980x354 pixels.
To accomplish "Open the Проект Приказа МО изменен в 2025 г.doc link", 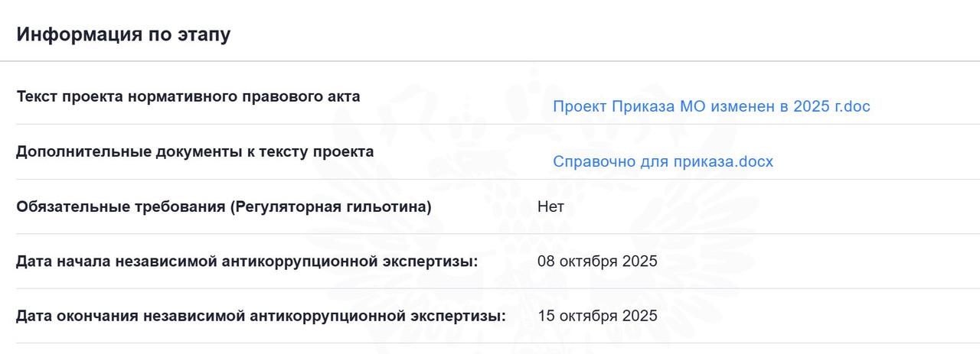I will 711,106.
